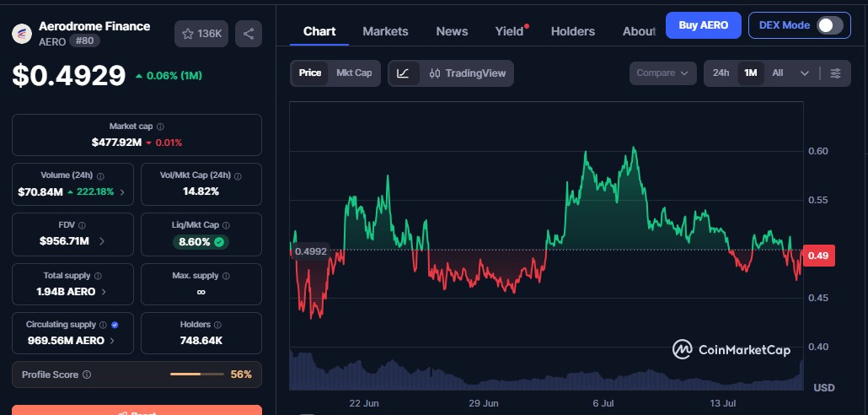Open the share icon button

[x=249, y=34]
